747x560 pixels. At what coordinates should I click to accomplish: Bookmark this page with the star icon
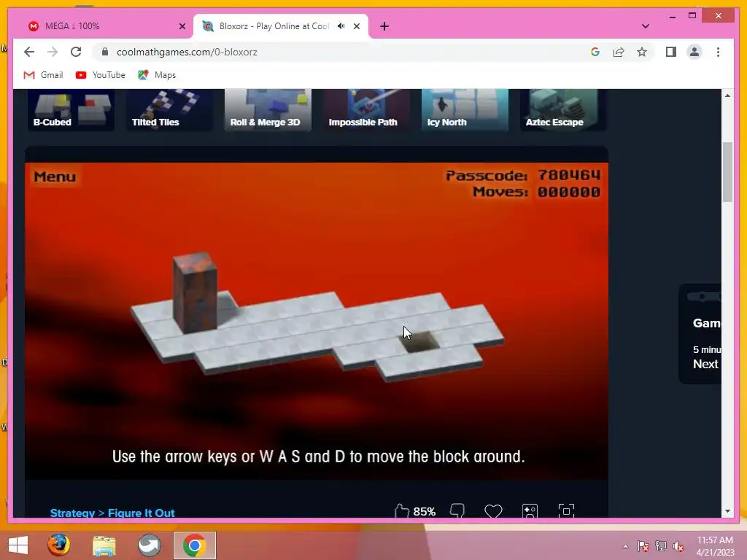(x=642, y=52)
